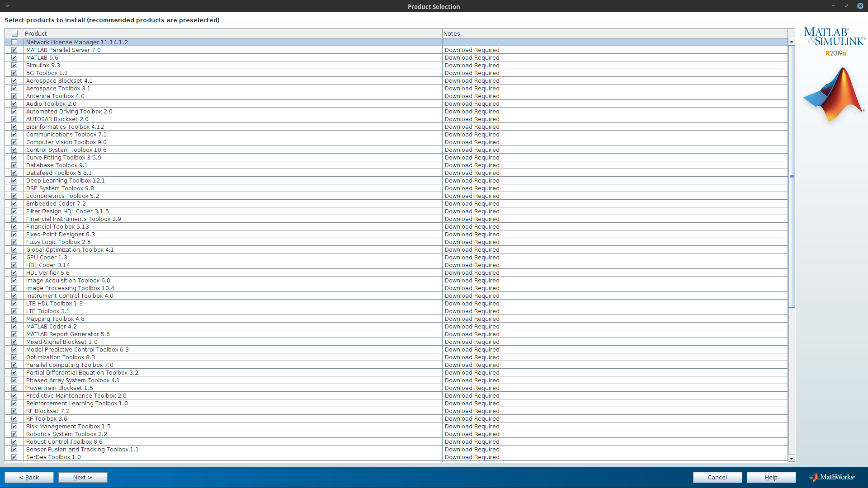Deselect HDL Coder 3.14 checkbox

(x=14, y=265)
